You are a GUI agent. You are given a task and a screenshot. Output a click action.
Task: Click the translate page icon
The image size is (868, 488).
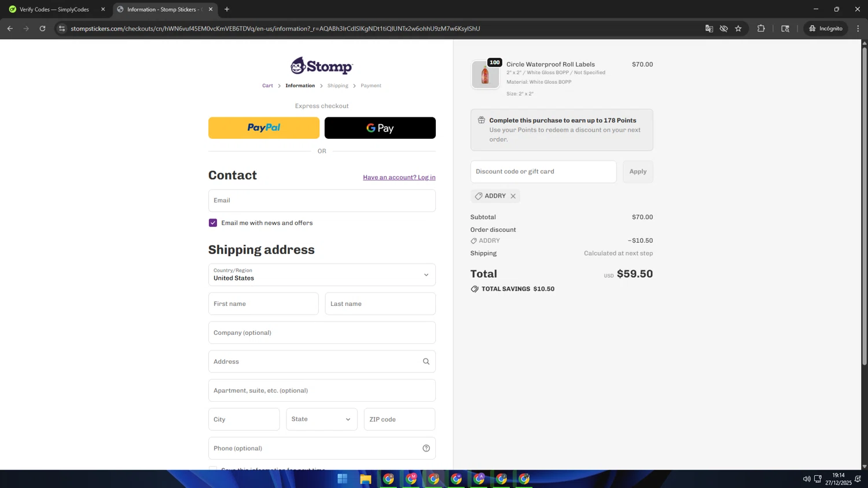[x=709, y=28]
